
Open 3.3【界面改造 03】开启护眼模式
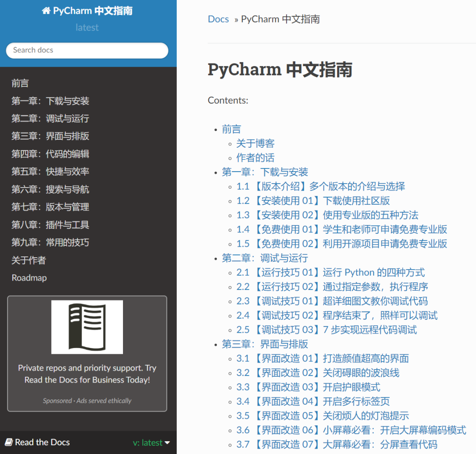(308, 387)
